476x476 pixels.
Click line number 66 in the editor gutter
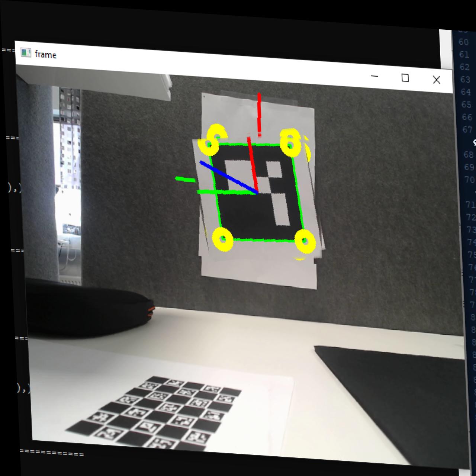(467, 117)
